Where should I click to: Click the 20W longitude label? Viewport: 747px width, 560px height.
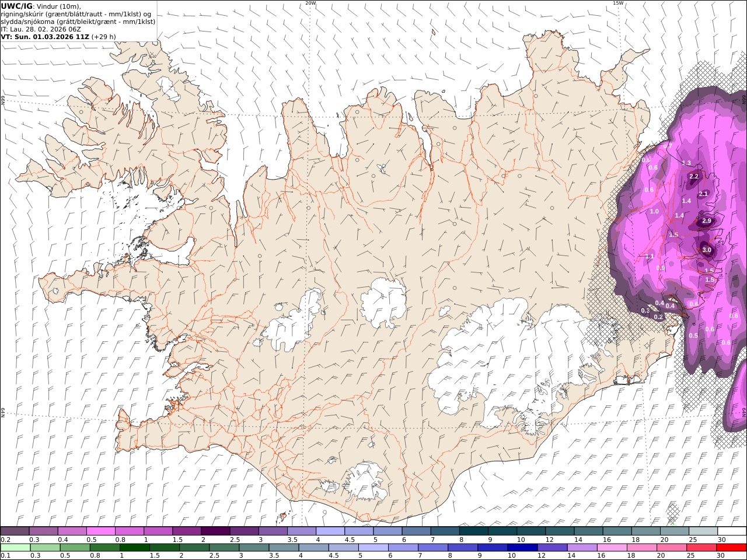point(311,3)
